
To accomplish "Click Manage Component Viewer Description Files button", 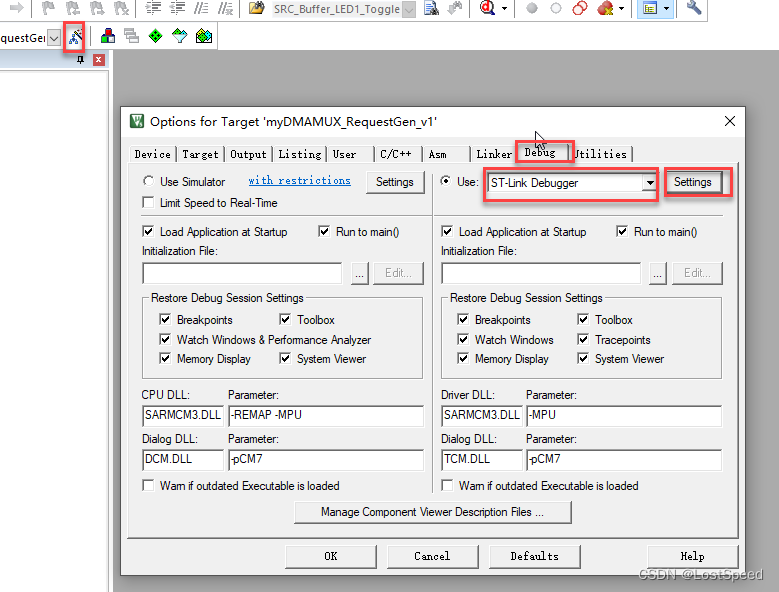I will pyautogui.click(x=433, y=512).
